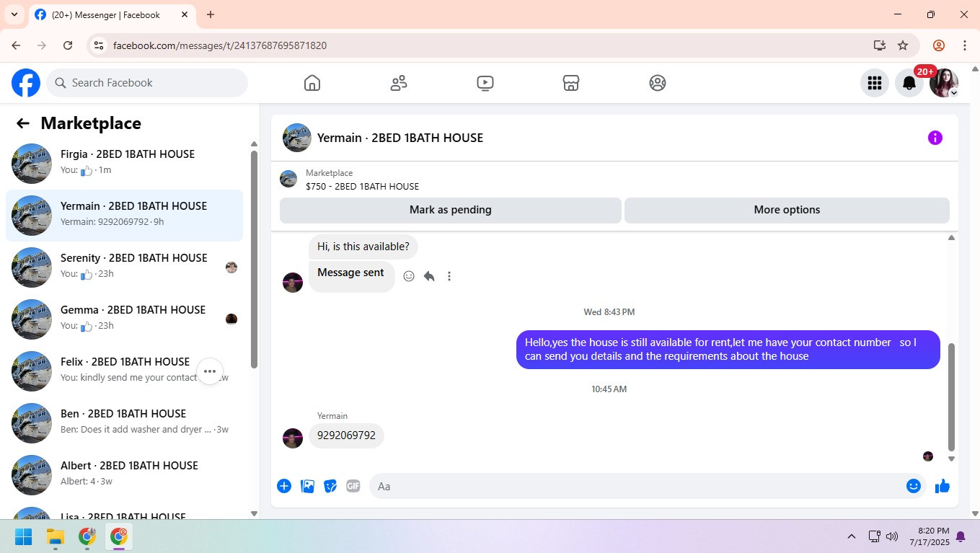Open Ben 2BED 1BATH HOUSE conversation
The width and height of the screenshot is (980, 553).
point(124,423)
